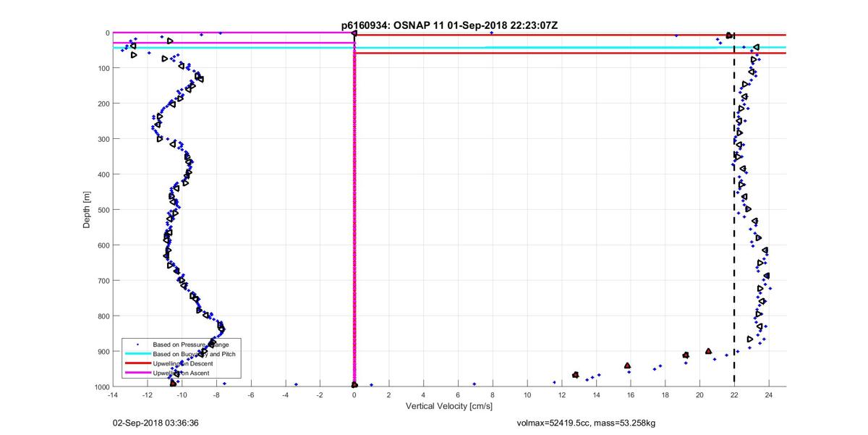Click the plot title 'p6160934: OSNAP 11 01-Sep-2018 22:23:07Z'
868x435 pixels.
click(x=449, y=25)
